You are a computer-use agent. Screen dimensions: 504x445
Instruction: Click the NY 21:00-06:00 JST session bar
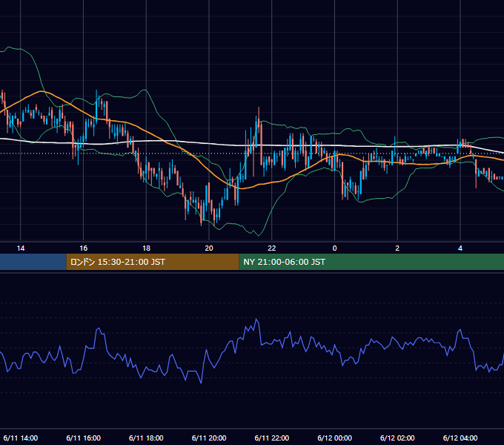[x=371, y=262]
